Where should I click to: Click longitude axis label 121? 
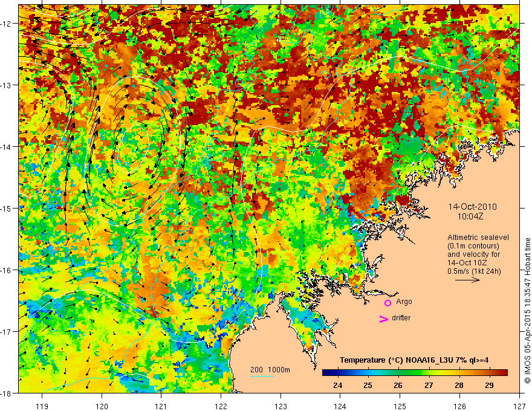(161, 406)
